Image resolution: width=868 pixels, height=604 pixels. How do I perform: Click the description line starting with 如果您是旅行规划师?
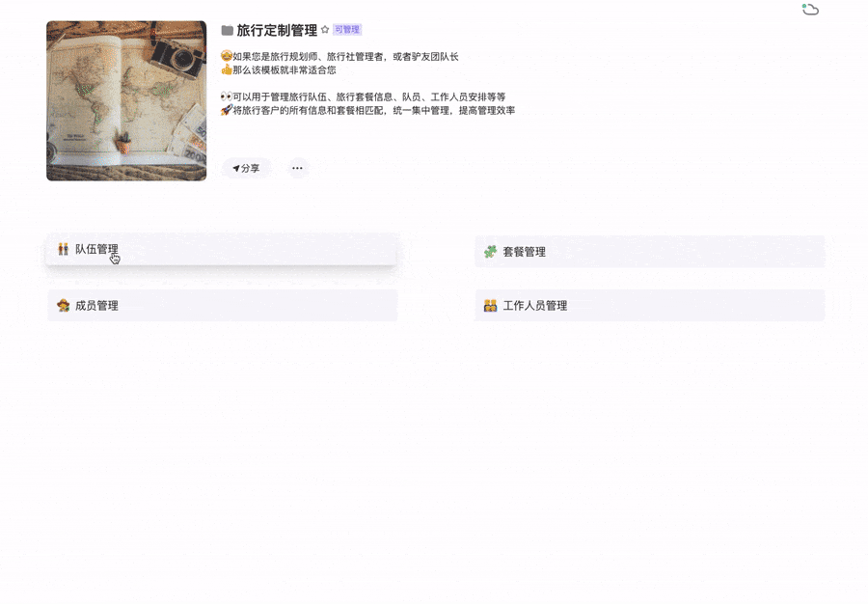339,57
